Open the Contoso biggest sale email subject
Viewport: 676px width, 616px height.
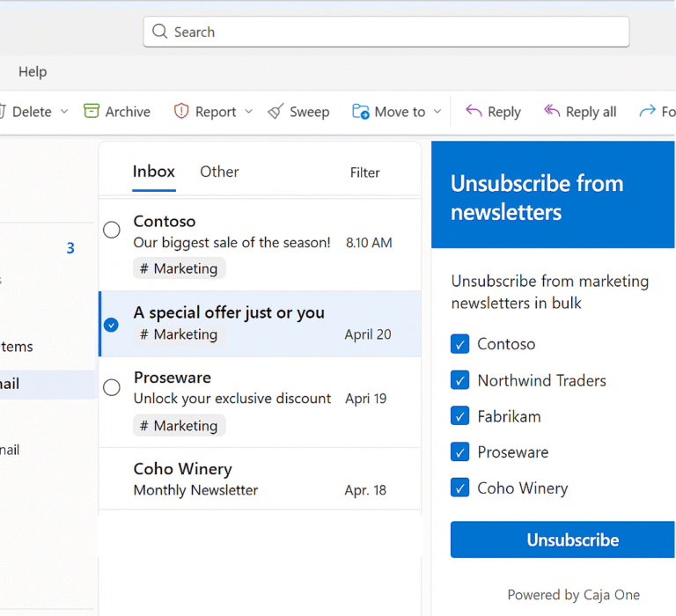click(232, 243)
